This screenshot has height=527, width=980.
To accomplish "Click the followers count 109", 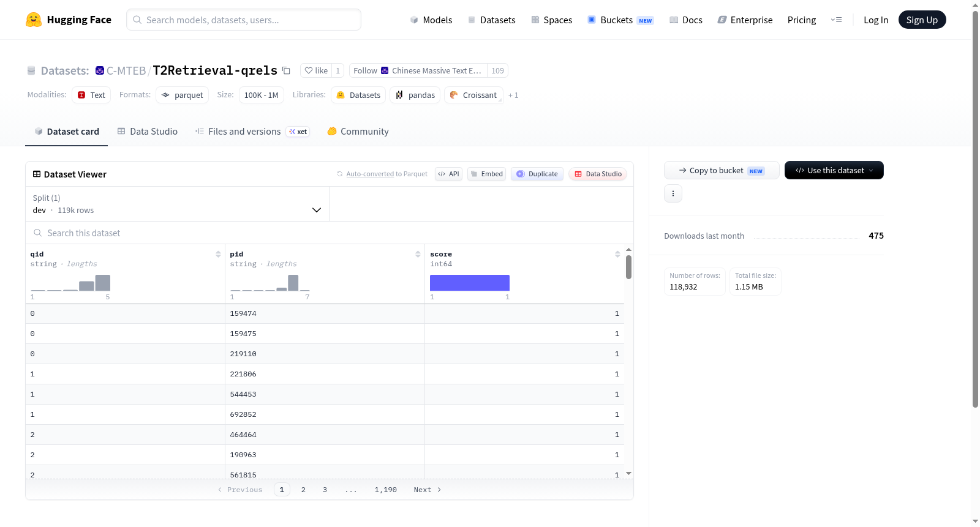I will [497, 70].
